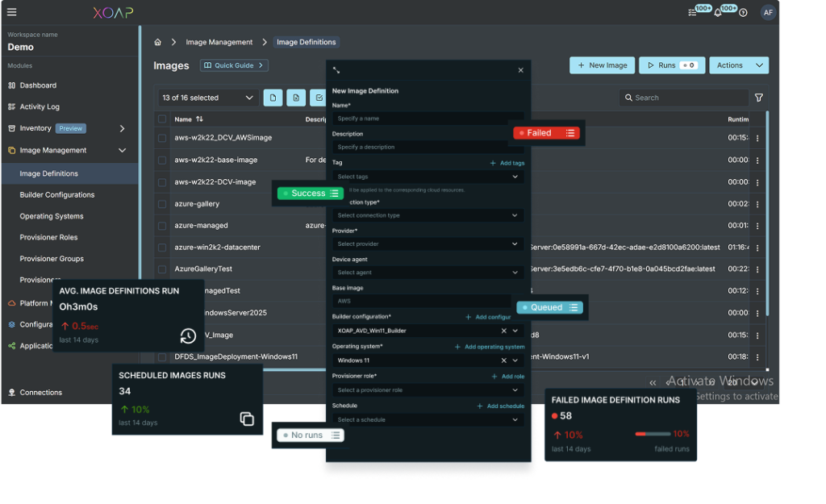This screenshot has height=504, width=826.
Task: Open the Actions menu
Action: [739, 65]
